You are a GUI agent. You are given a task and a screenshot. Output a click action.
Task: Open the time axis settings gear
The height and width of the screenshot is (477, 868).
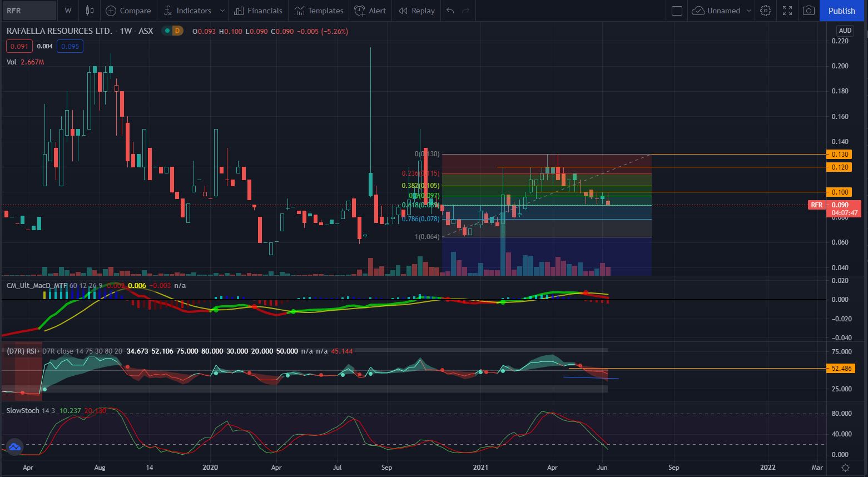845,468
